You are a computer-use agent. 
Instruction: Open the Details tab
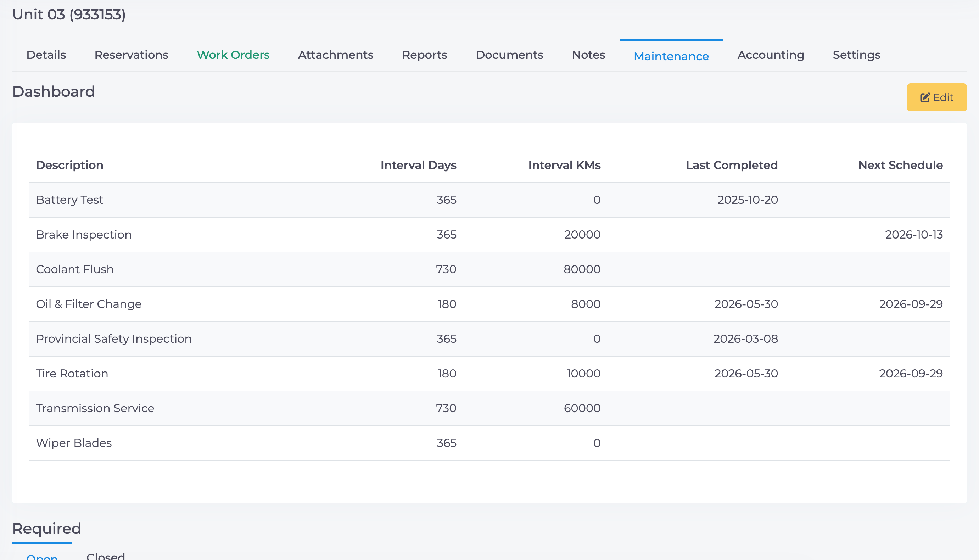coord(46,55)
